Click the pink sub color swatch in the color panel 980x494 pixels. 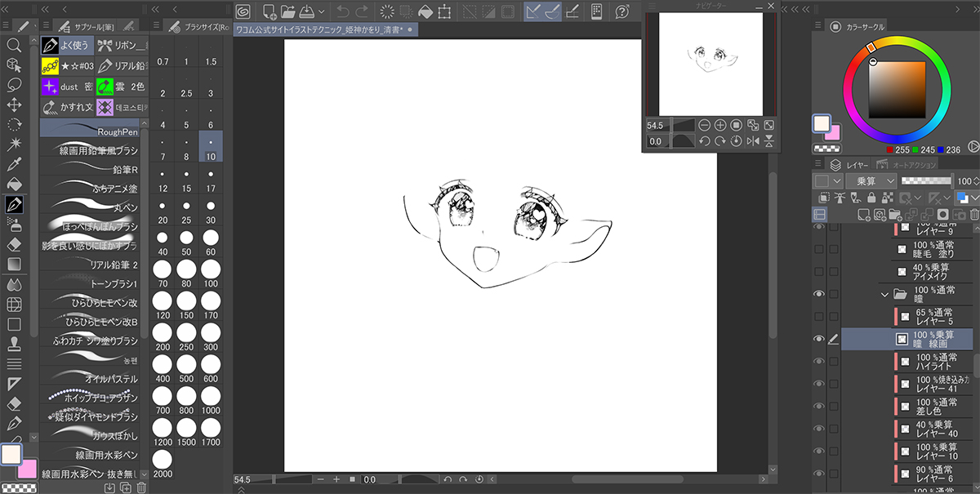pos(831,135)
